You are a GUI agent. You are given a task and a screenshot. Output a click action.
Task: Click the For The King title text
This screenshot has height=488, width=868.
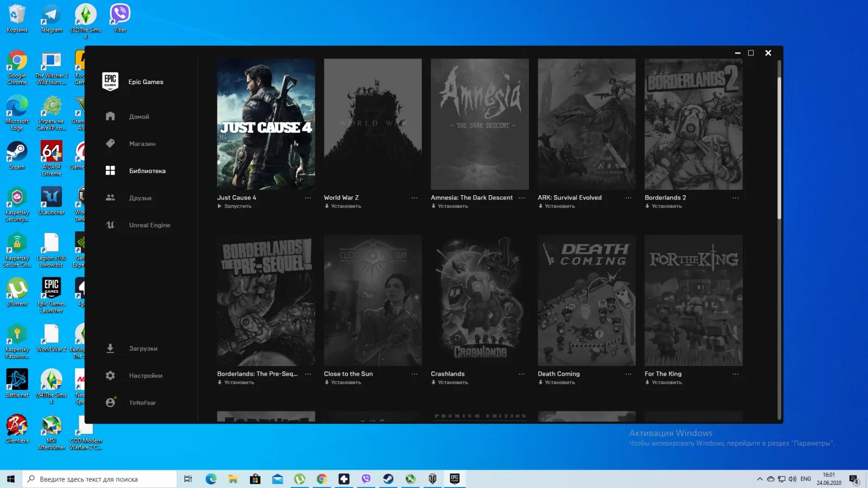point(663,374)
